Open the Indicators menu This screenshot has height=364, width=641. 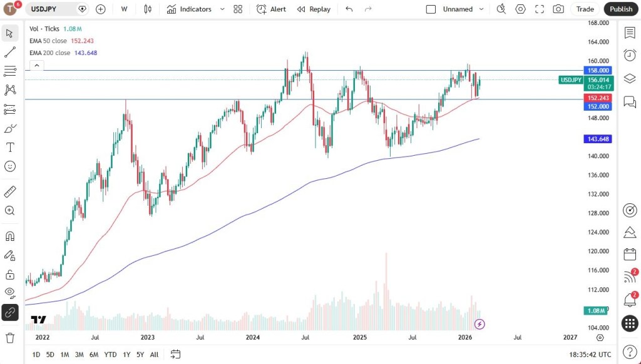click(189, 9)
